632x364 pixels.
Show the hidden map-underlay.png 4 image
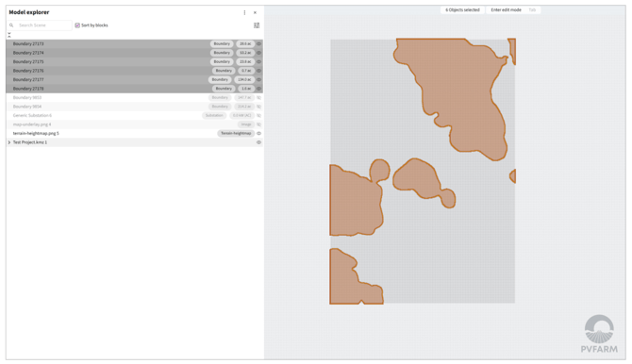(258, 124)
